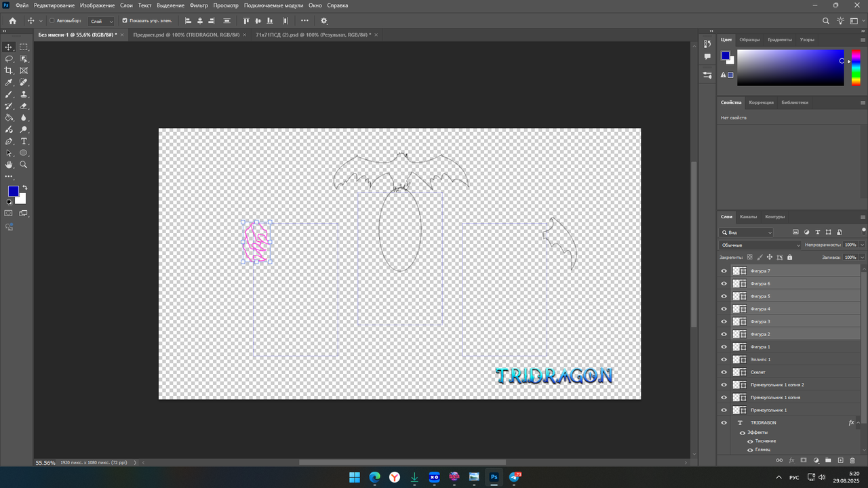Click the gear settings icon in options bar
The image size is (868, 488).
pyautogui.click(x=323, y=21)
